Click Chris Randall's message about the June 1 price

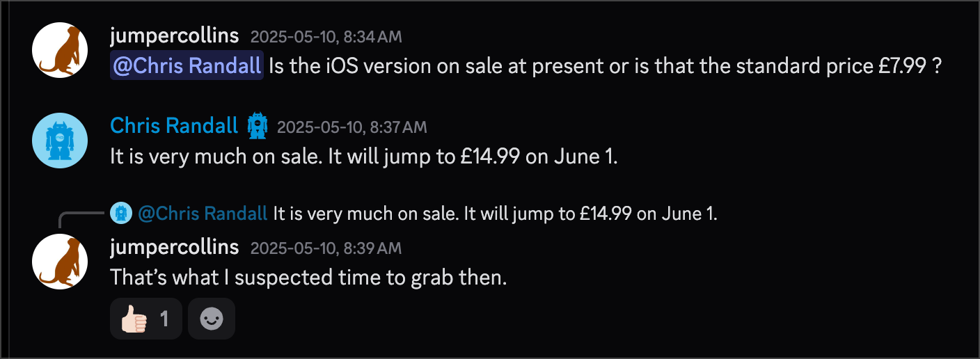click(x=364, y=157)
